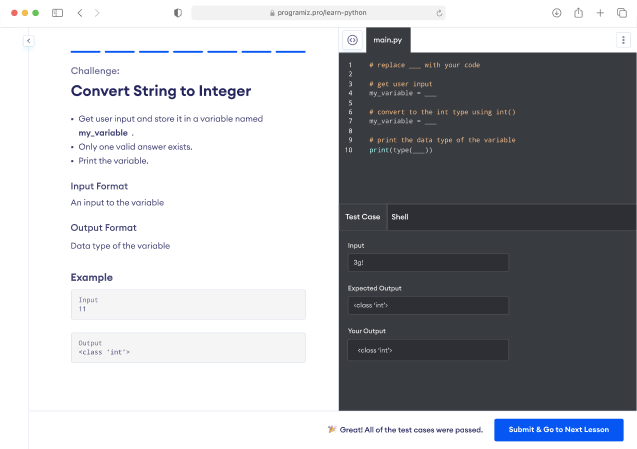Add a new tab with plus icon

[600, 13]
